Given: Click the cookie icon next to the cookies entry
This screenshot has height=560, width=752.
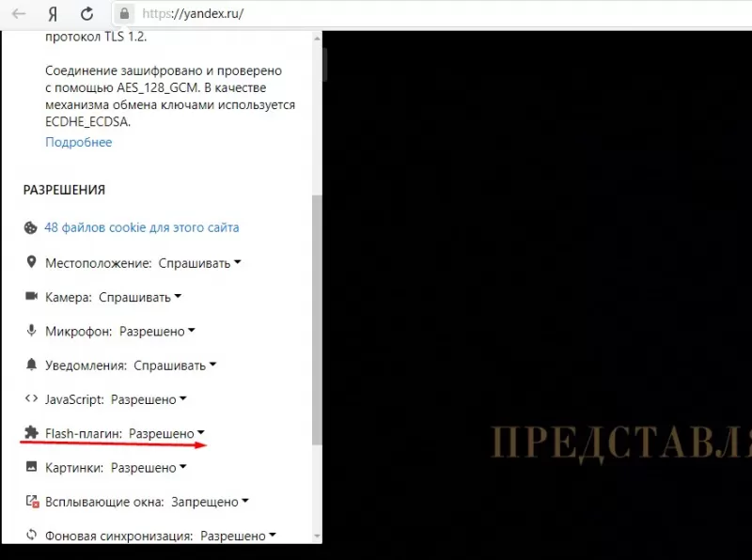Looking at the screenshot, I should coord(29,226).
